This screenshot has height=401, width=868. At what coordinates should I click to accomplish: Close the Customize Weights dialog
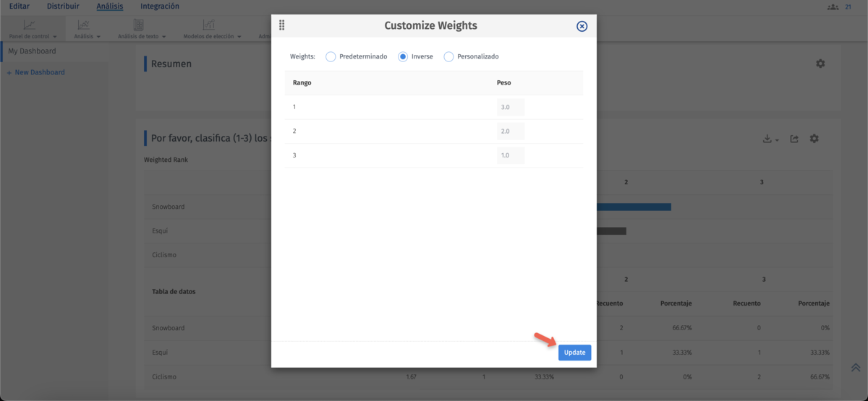coord(582,26)
